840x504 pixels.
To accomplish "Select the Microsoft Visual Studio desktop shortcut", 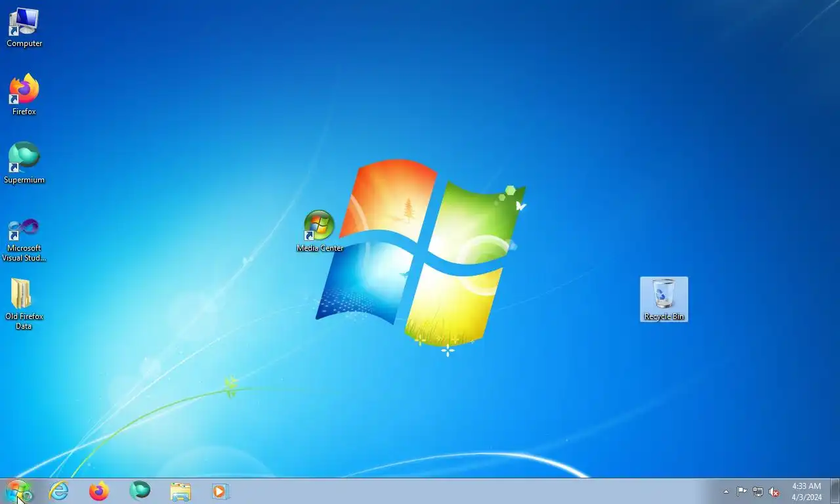I will [x=24, y=239].
